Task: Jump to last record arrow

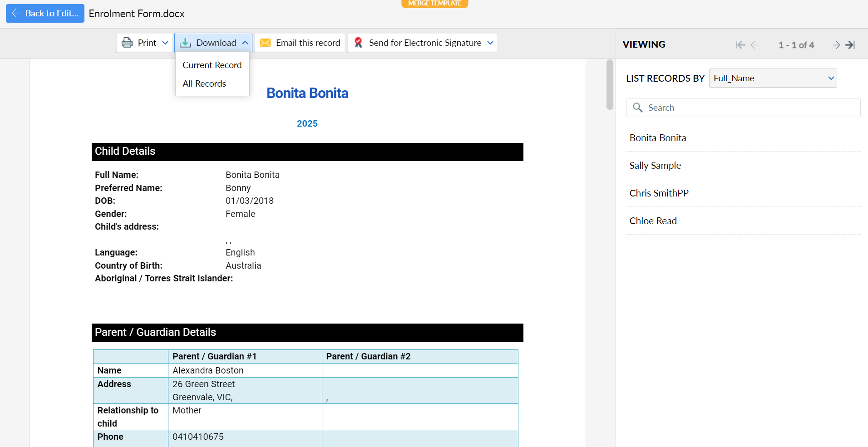Action: (x=850, y=44)
